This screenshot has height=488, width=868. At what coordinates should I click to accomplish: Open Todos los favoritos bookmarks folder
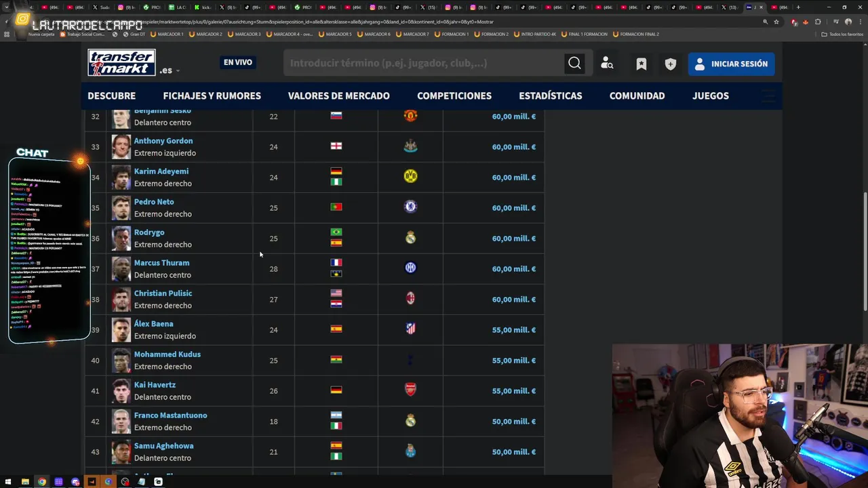(x=842, y=34)
